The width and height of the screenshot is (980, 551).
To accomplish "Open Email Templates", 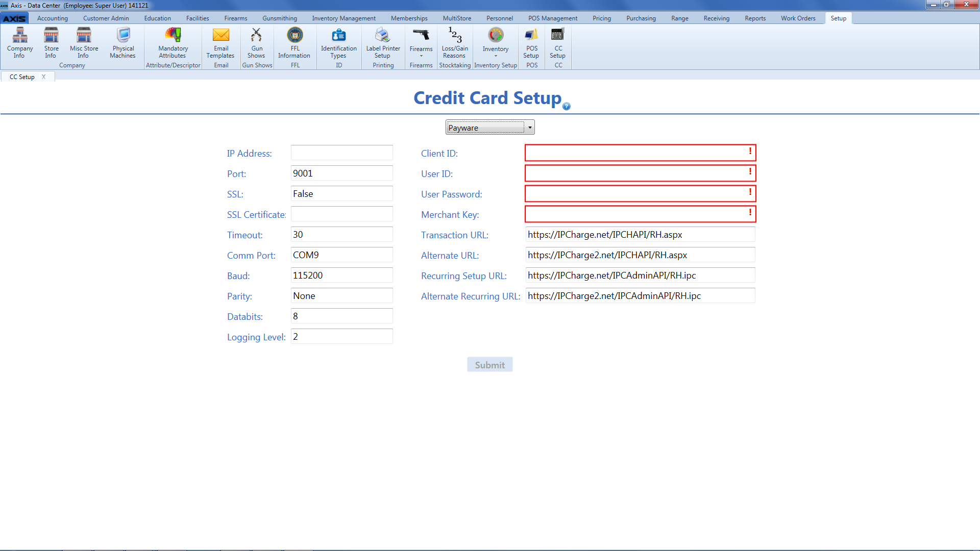I will tap(220, 43).
